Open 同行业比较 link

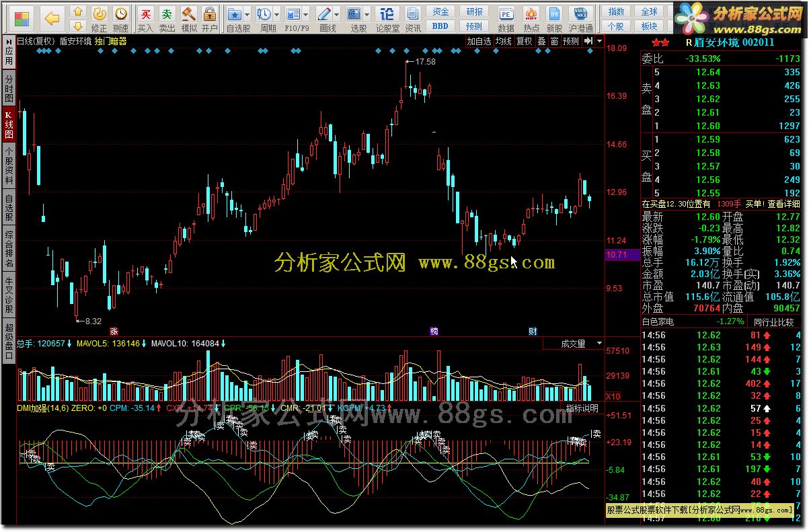pyautogui.click(x=774, y=321)
